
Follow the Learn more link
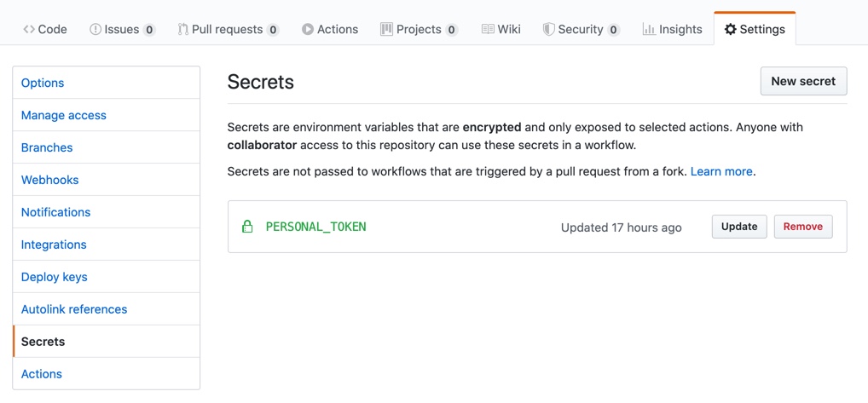[721, 171]
